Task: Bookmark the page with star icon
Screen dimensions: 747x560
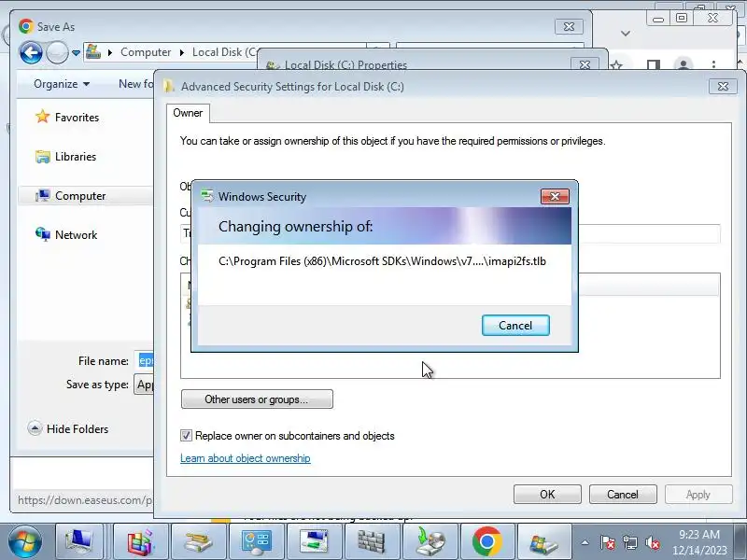Action: coord(617,64)
